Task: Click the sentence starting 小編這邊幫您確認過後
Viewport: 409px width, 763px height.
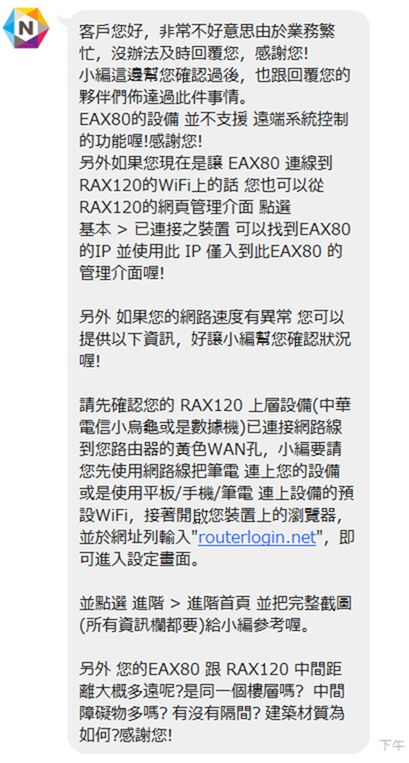Action: [214, 76]
